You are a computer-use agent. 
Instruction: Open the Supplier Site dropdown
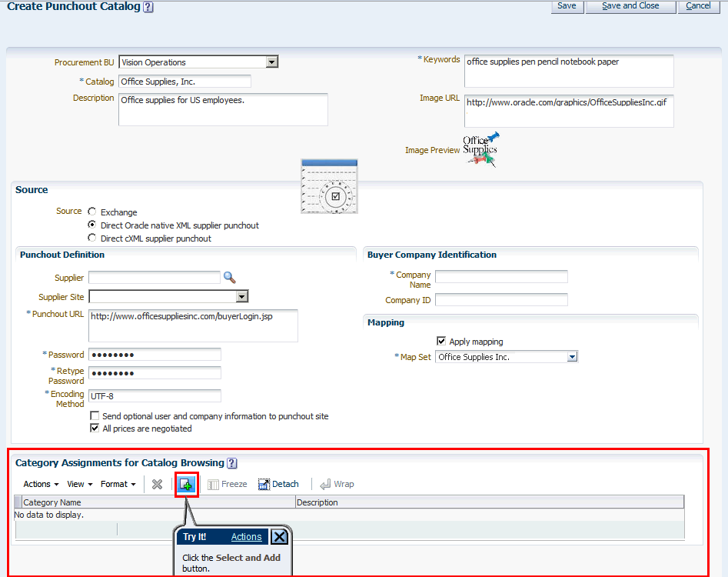(241, 296)
